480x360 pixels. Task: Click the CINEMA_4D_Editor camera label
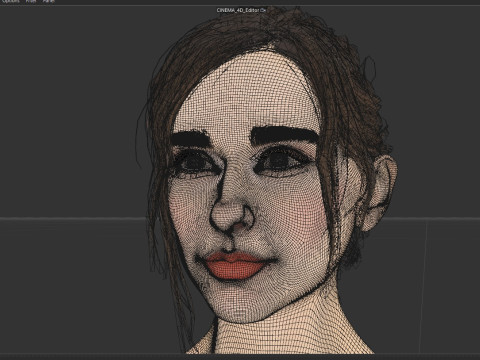[x=241, y=10]
